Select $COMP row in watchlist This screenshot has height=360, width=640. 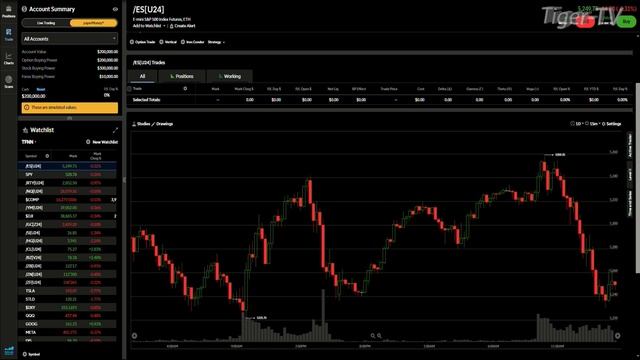coord(67,200)
